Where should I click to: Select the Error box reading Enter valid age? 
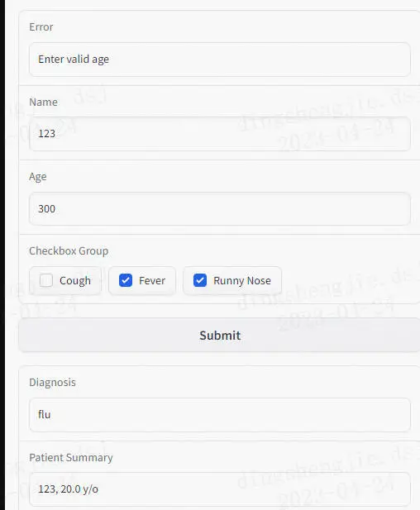tap(220, 60)
